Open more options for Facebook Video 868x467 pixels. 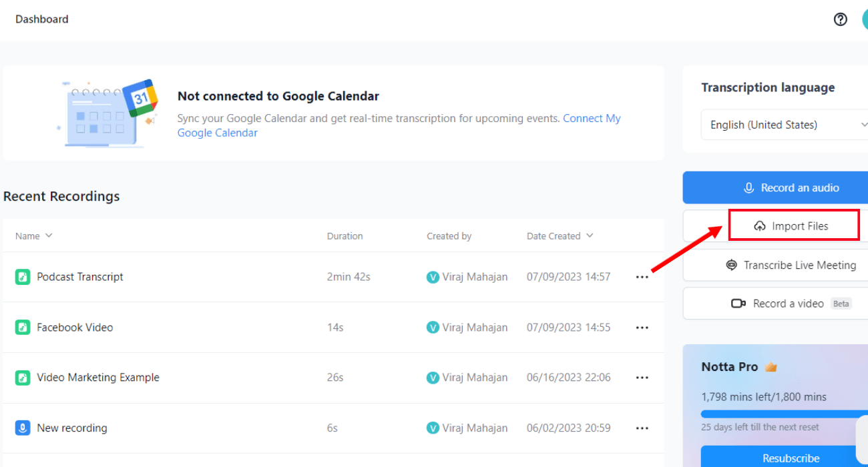point(642,328)
